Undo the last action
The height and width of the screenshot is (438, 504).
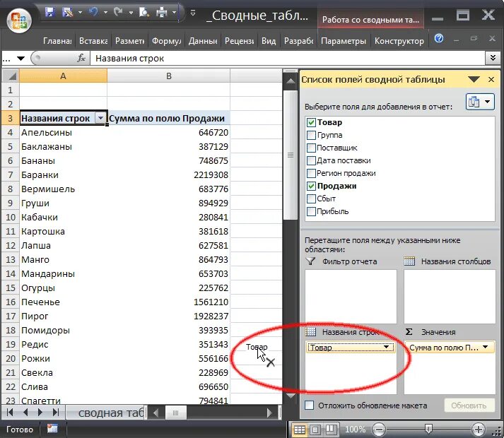[x=93, y=13]
